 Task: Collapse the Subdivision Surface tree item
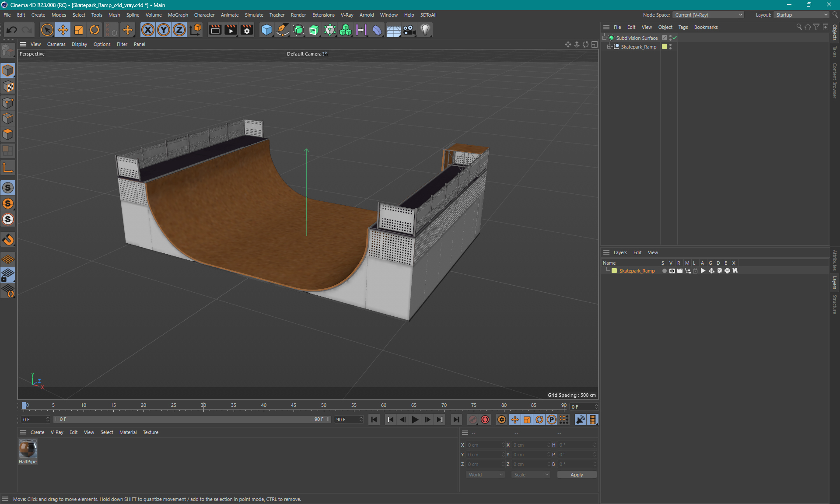605,38
